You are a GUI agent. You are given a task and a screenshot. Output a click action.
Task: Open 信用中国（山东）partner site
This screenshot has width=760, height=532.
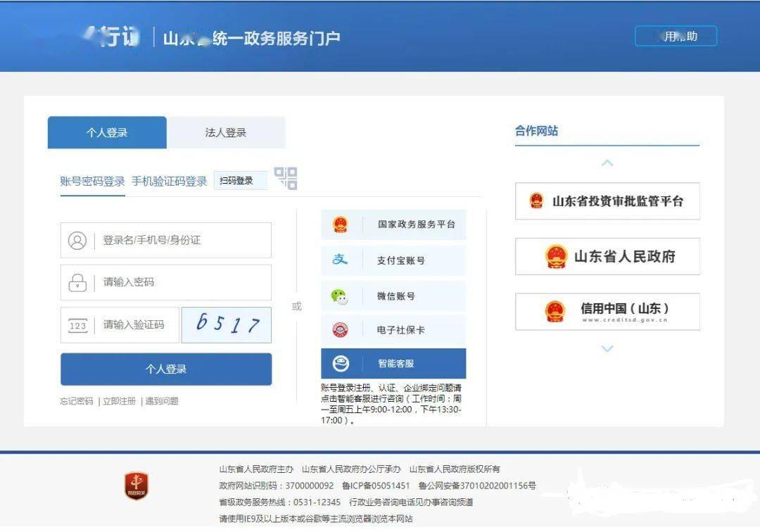(x=607, y=312)
